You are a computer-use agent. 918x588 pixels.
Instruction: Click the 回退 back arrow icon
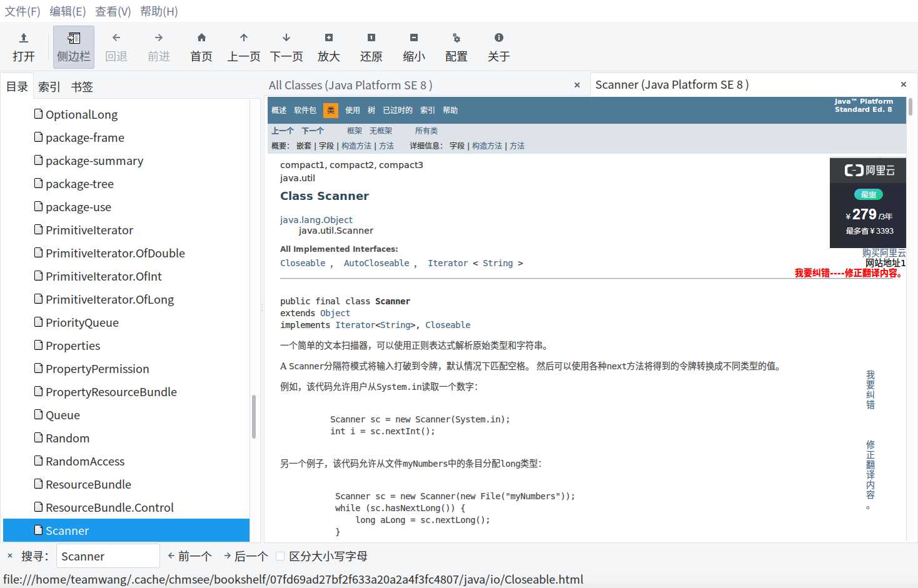pos(116,38)
